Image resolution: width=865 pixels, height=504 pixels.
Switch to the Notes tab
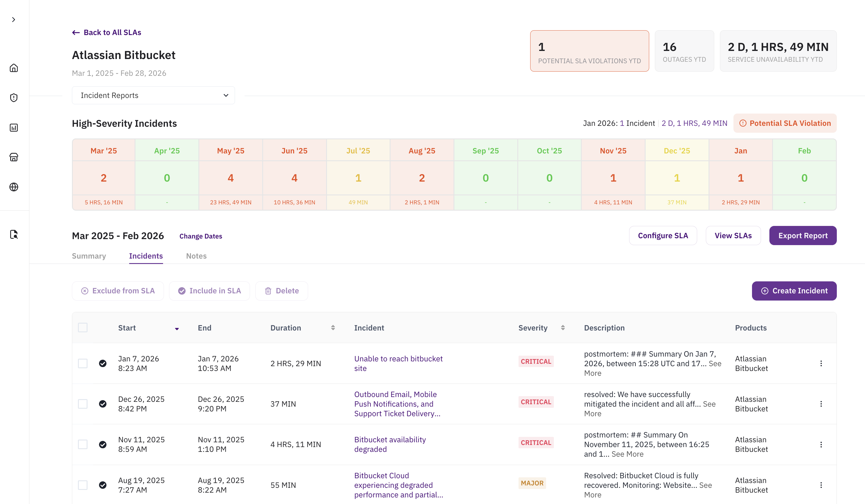point(196,256)
